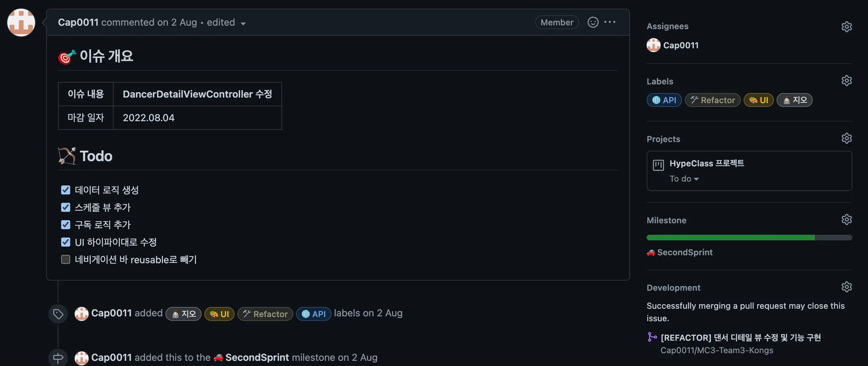Viewport: 868px width, 366px height.
Task: Open the linked [REFACTOR] pull request
Action: point(740,338)
